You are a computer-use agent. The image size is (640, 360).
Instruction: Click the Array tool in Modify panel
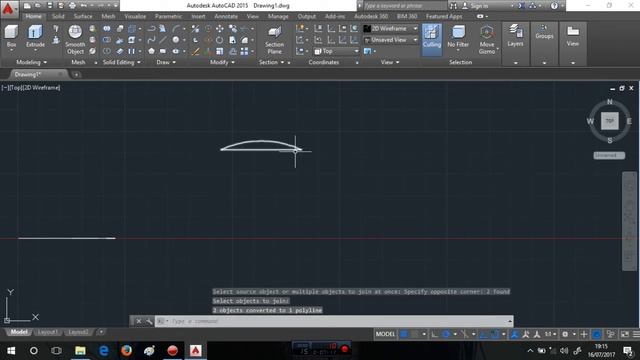(244, 51)
